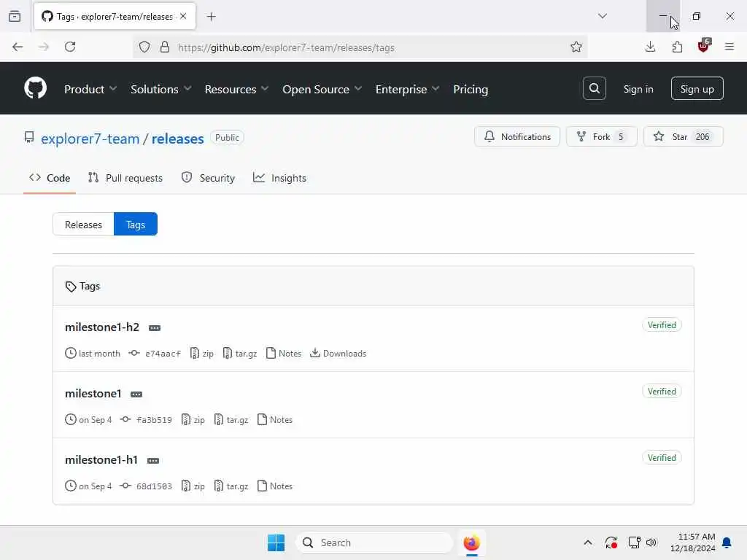Open the Resources dropdown menu

pos(237,89)
